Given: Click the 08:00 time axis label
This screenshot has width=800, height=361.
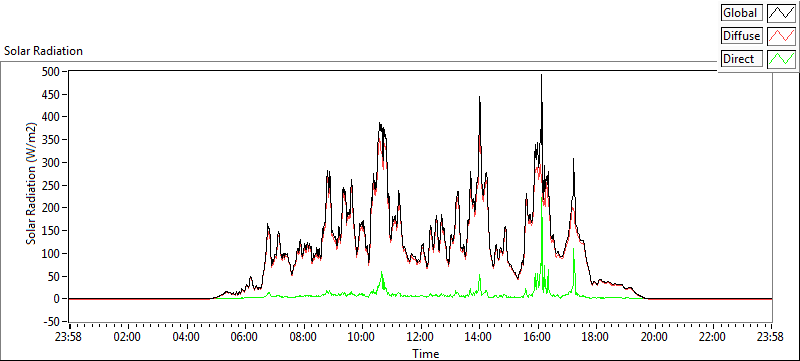Looking at the screenshot, I should [x=304, y=337].
